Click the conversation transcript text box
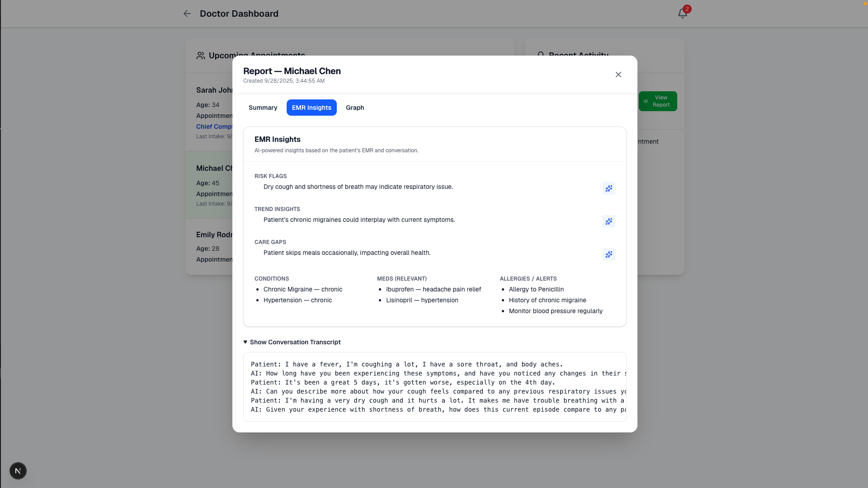 [x=434, y=387]
